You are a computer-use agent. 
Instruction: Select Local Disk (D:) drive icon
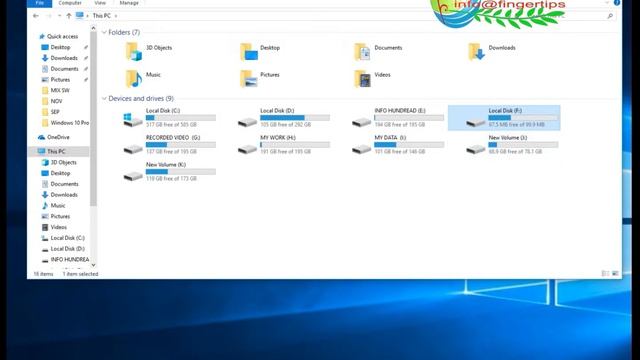[247, 122]
